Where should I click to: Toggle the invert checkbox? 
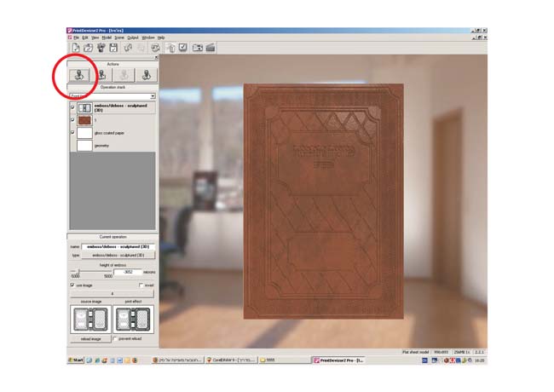pos(141,285)
